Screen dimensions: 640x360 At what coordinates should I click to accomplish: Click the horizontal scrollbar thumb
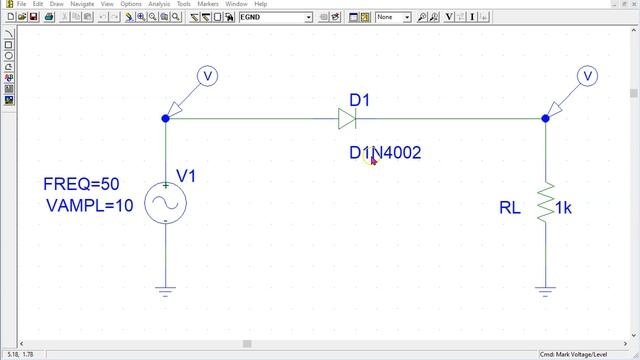[247, 344]
